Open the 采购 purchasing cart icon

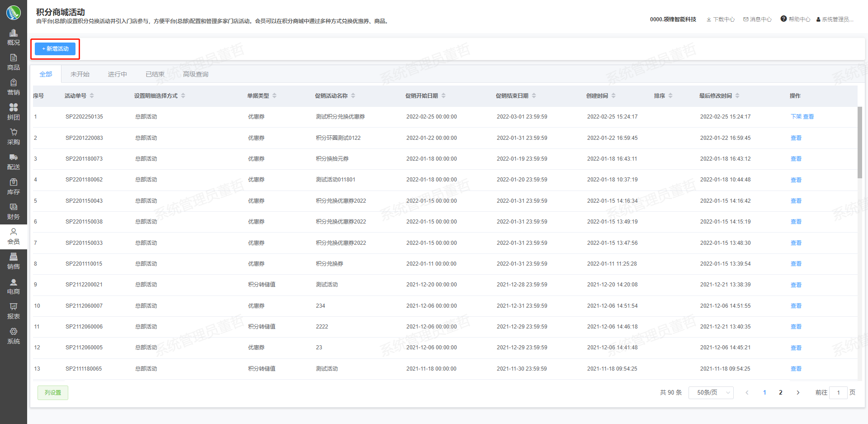(x=14, y=133)
